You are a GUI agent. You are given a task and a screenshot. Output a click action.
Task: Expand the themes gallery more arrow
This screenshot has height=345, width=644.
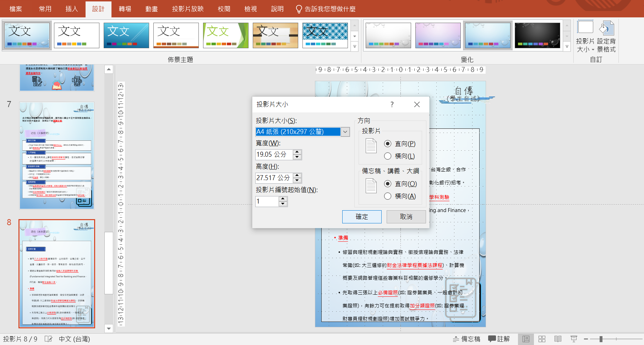click(x=355, y=46)
